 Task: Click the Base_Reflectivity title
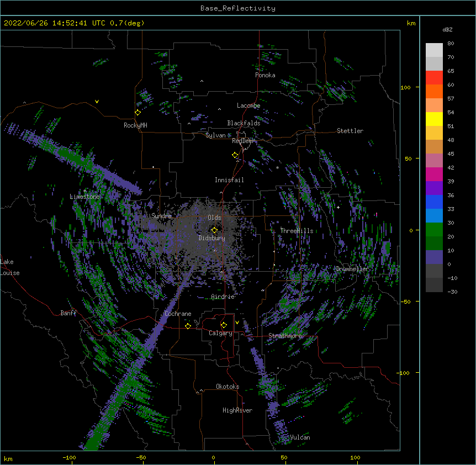coord(238,8)
